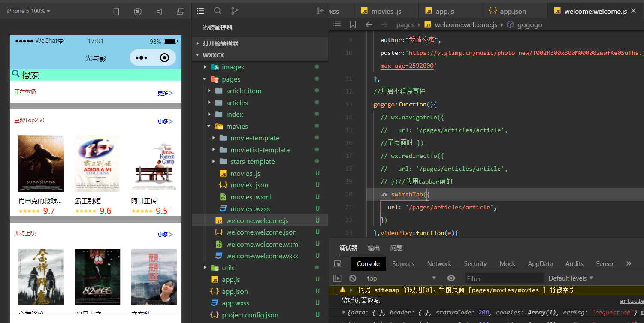Switch to the movies .js editor tab
The height and width of the screenshot is (323, 644).
(386, 11)
